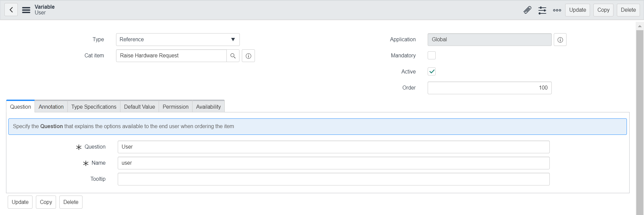Image resolution: width=644 pixels, height=215 pixels.
Task: Go back using the header arrow
Action: click(x=11, y=10)
